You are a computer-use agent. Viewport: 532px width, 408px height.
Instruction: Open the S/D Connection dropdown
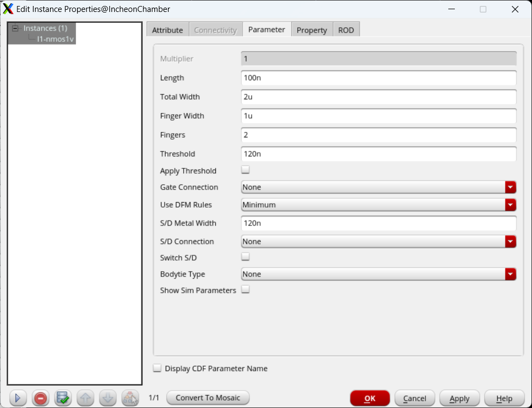pos(379,241)
